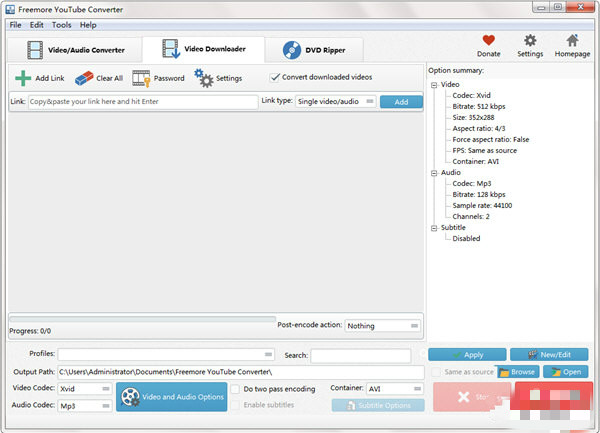
Task: Click the film reel Video and Audio Options icon
Action: pyautogui.click(x=130, y=397)
